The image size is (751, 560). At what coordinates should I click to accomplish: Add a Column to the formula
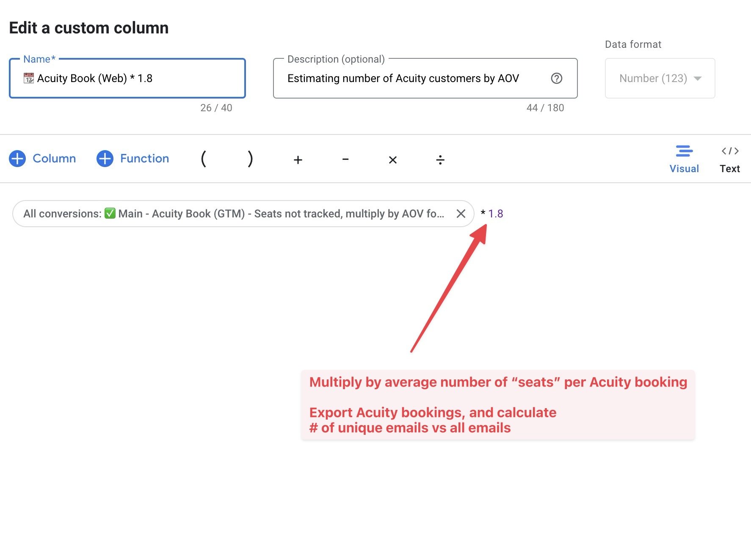(42, 159)
